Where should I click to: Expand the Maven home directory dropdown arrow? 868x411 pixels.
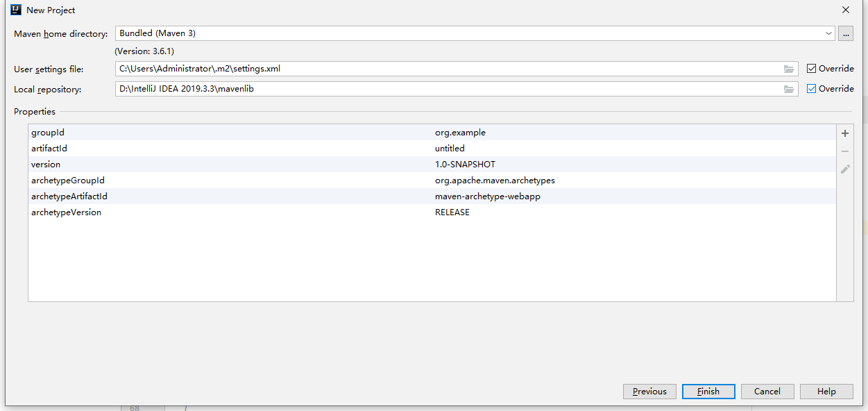click(x=829, y=33)
